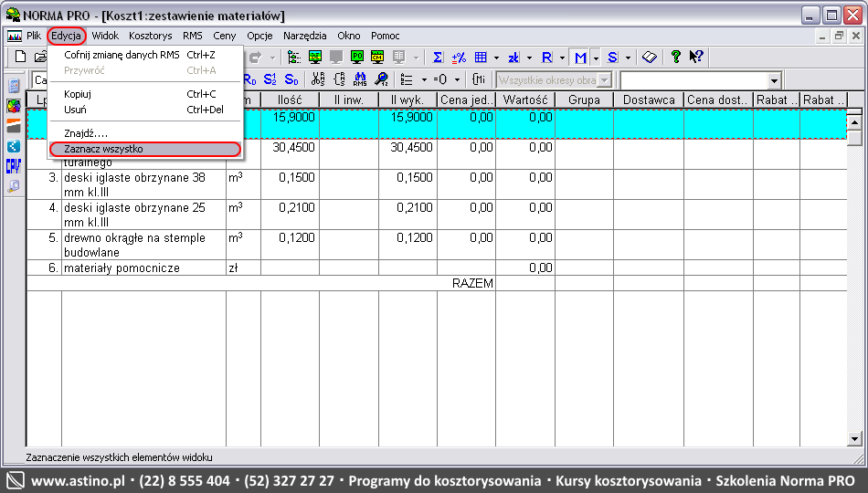
Task: Choose Znajdź.... from the Edycja menu
Action: (x=145, y=133)
